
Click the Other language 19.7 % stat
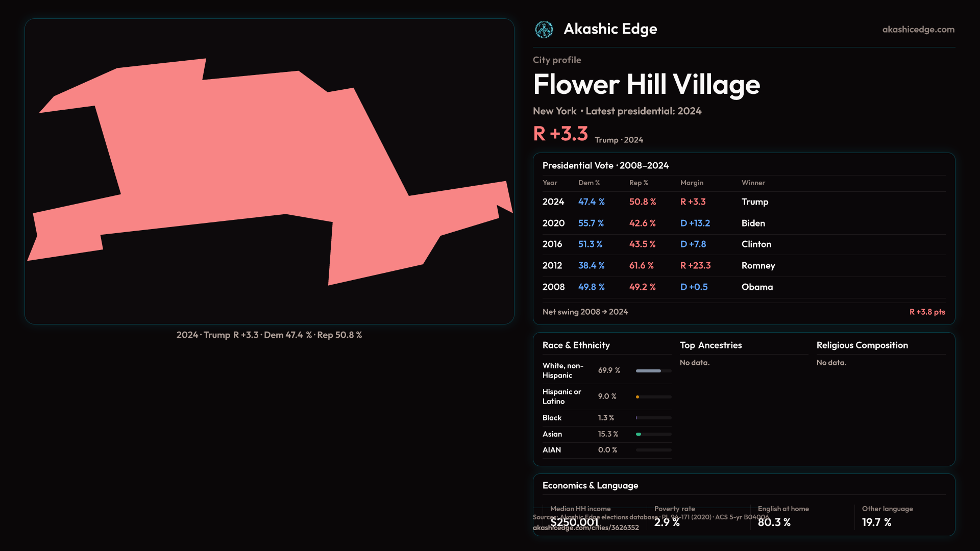click(x=876, y=522)
